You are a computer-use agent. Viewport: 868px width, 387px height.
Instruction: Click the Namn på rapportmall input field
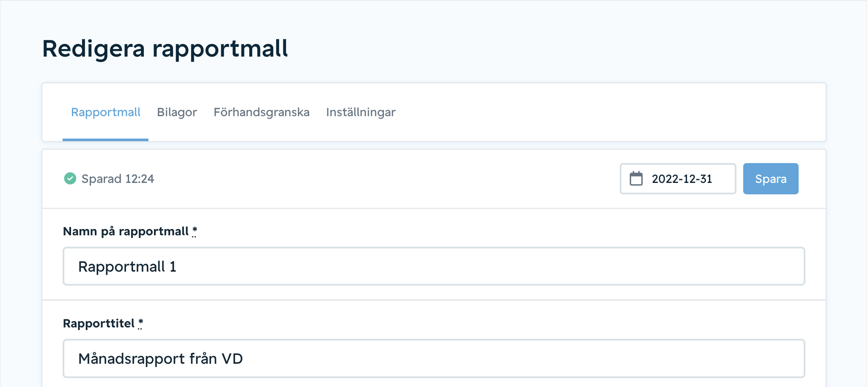tap(434, 267)
